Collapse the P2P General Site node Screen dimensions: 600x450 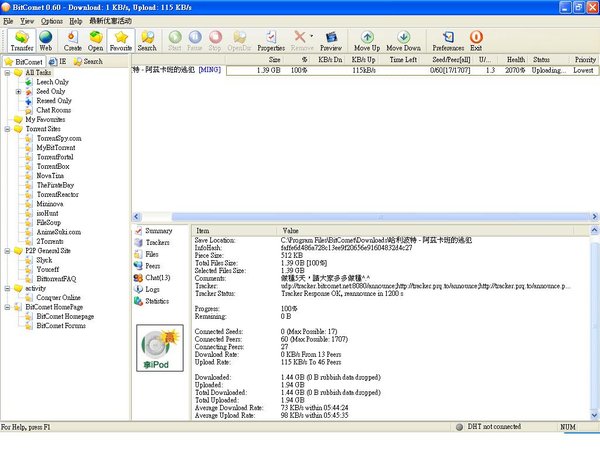(x=7, y=251)
